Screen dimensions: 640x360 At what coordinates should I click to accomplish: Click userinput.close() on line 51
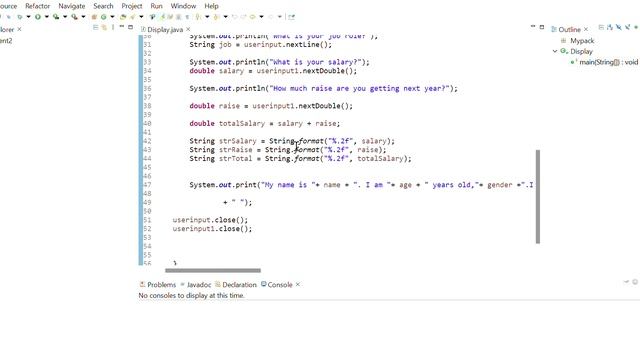click(x=210, y=220)
